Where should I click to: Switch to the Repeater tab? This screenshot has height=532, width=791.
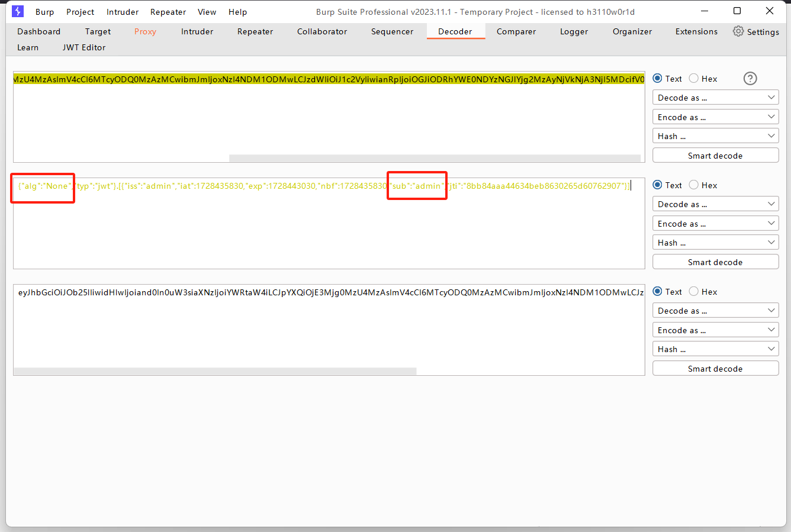pyautogui.click(x=255, y=31)
